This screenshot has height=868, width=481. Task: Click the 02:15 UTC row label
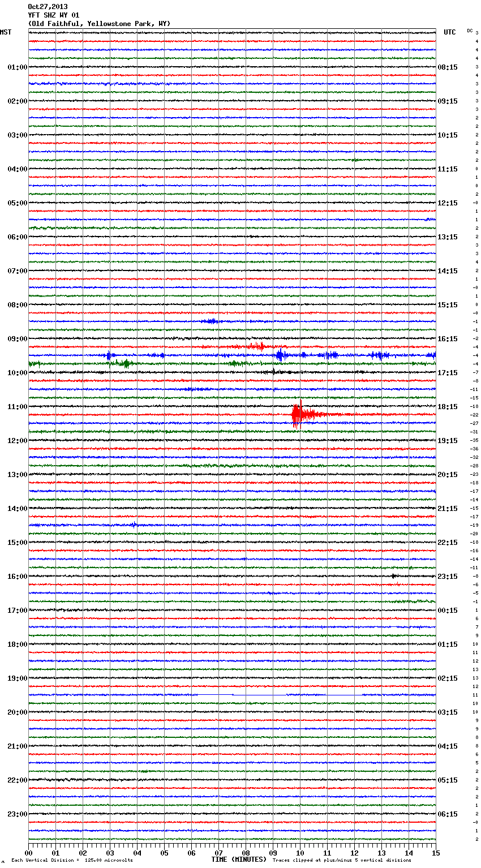(x=448, y=678)
